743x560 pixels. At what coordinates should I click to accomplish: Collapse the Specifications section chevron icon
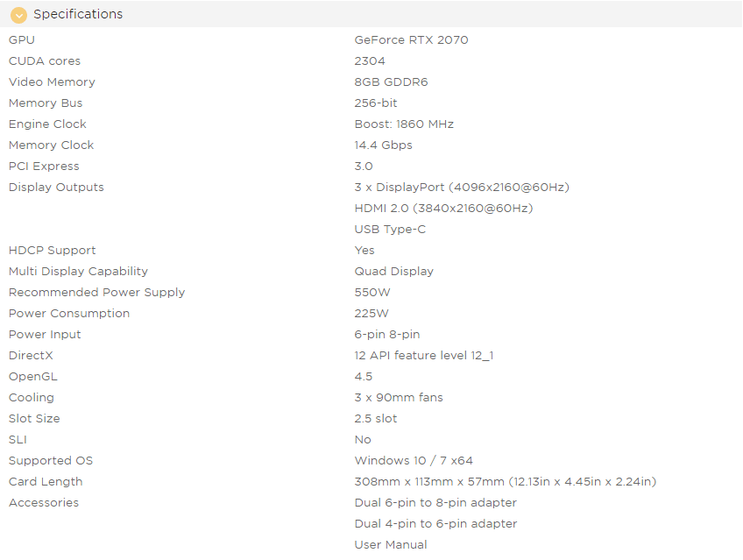click(18, 15)
